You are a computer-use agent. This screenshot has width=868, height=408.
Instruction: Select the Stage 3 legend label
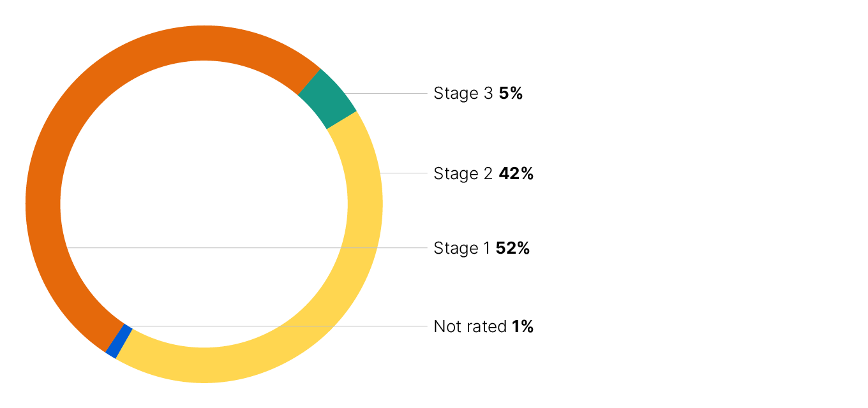[x=463, y=94]
